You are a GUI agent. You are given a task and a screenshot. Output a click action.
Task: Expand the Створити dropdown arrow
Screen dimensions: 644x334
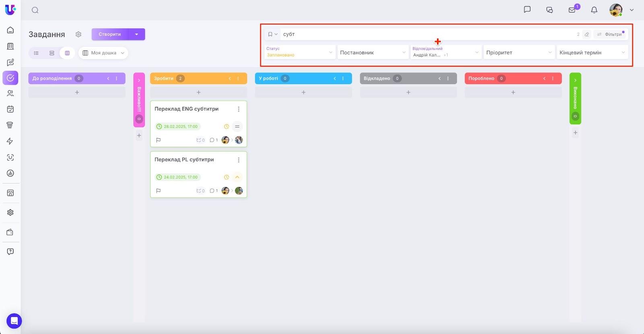click(137, 34)
